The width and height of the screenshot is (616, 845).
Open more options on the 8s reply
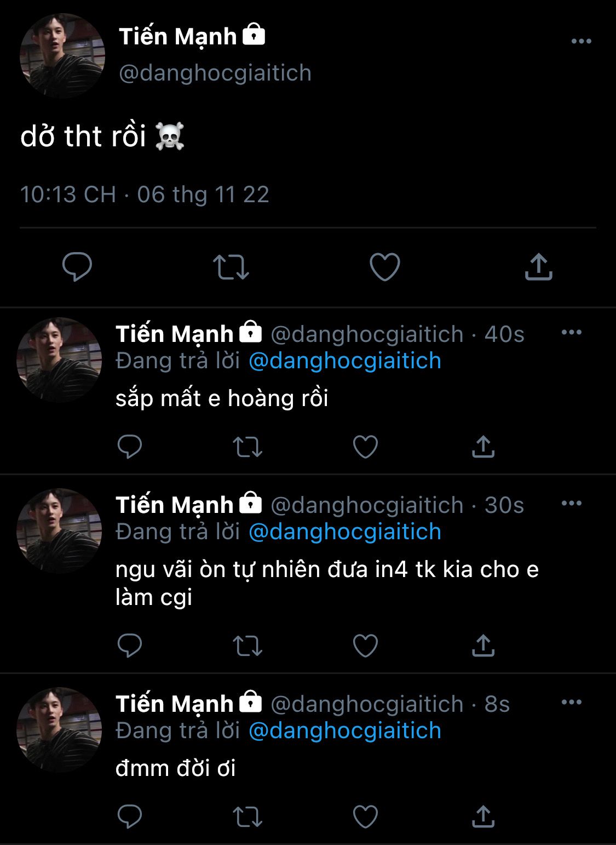click(x=572, y=702)
